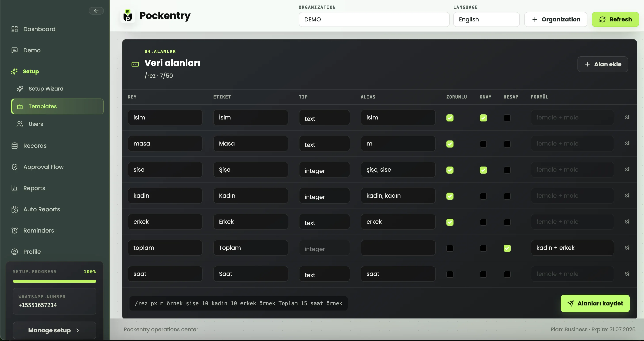Click the Reminders alarm clock icon

tap(15, 231)
